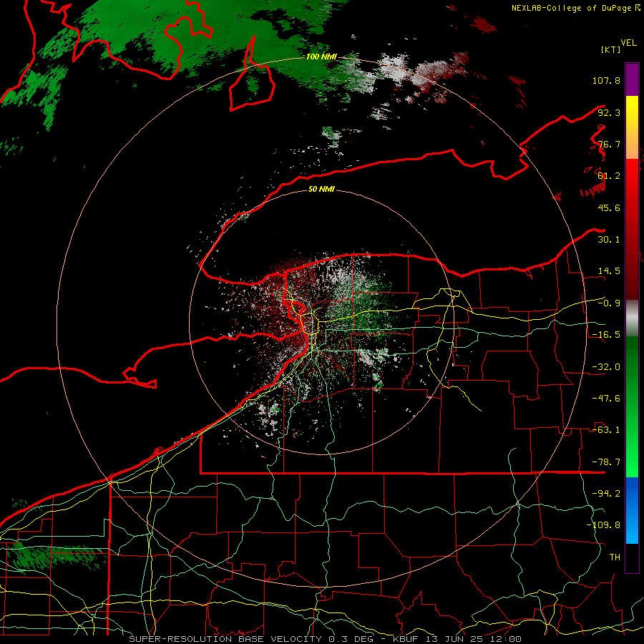The height and width of the screenshot is (644, 644).
Task: Select the -0.9 scale value
Action: pyautogui.click(x=609, y=303)
